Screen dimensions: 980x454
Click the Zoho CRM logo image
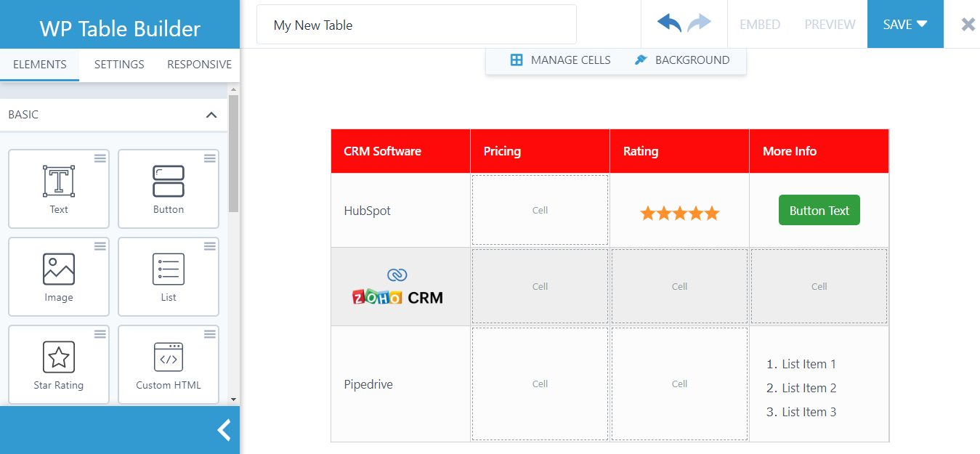pos(397,286)
